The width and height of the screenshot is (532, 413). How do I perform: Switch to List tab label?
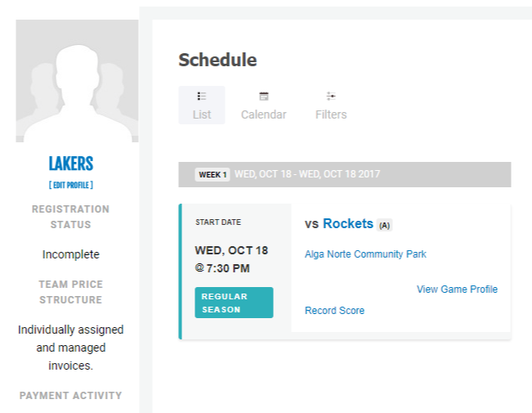click(x=202, y=114)
